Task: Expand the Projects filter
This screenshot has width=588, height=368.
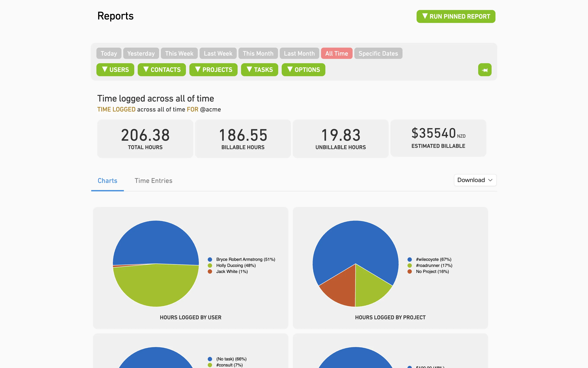Action: [x=213, y=70]
